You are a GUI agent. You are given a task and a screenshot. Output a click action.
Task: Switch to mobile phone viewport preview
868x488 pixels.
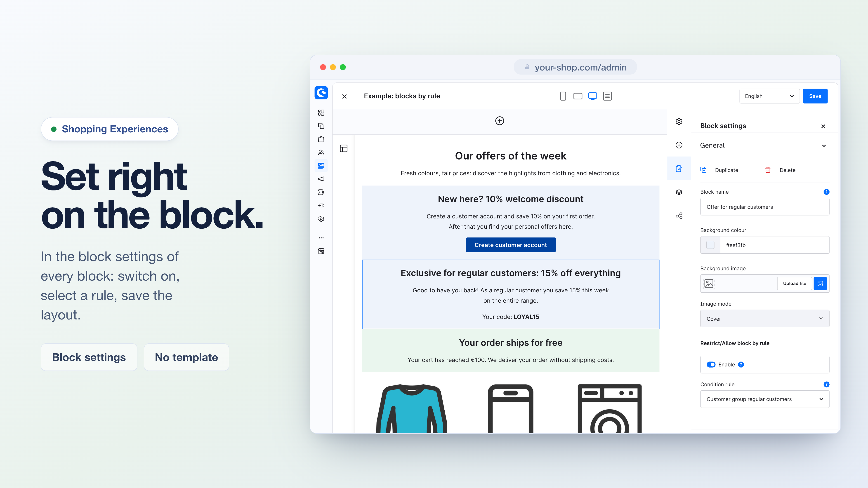point(563,96)
